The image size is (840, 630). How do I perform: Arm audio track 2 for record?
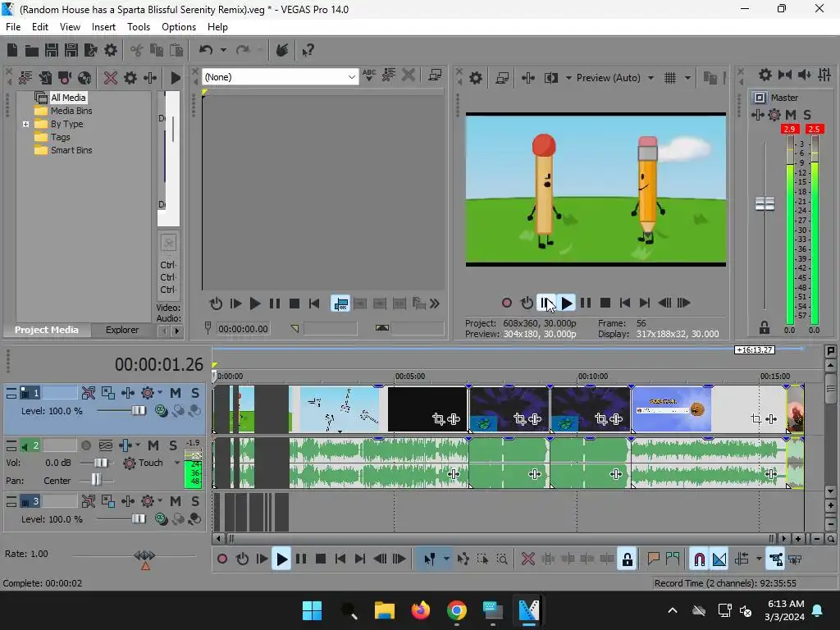(x=85, y=445)
